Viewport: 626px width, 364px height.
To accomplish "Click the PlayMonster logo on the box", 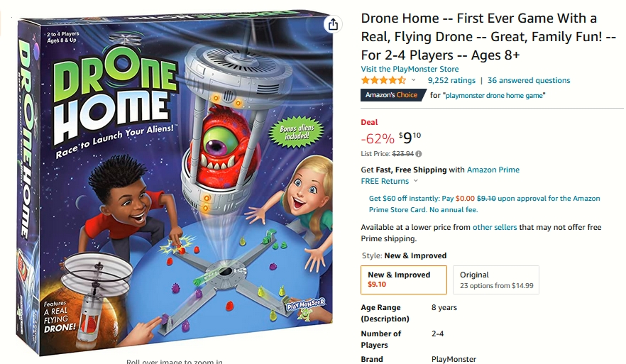I will (306, 307).
